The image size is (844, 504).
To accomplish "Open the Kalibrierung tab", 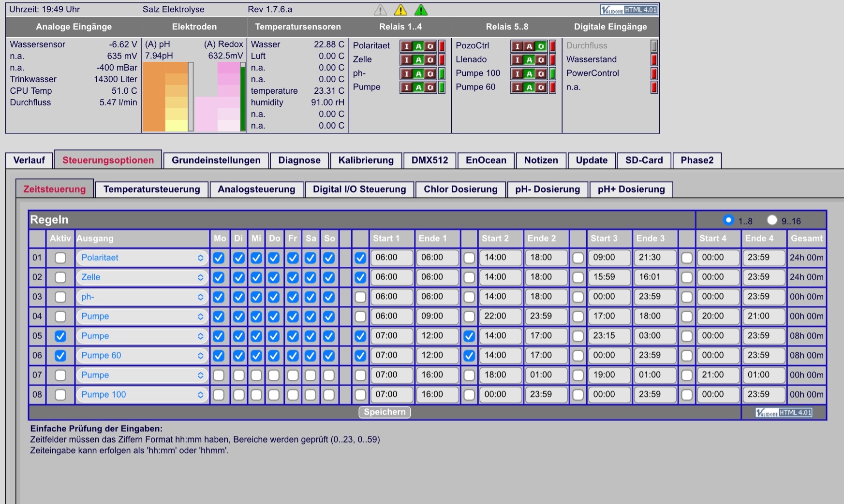I will [366, 160].
